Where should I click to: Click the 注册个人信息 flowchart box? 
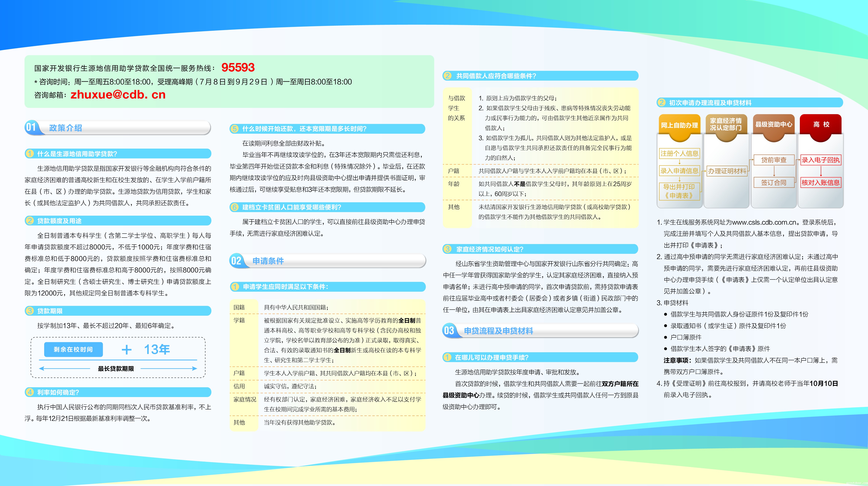coord(679,153)
